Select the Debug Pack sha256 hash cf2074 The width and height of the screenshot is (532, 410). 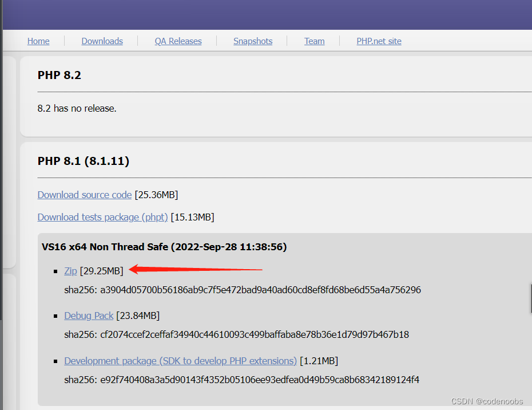(255, 334)
